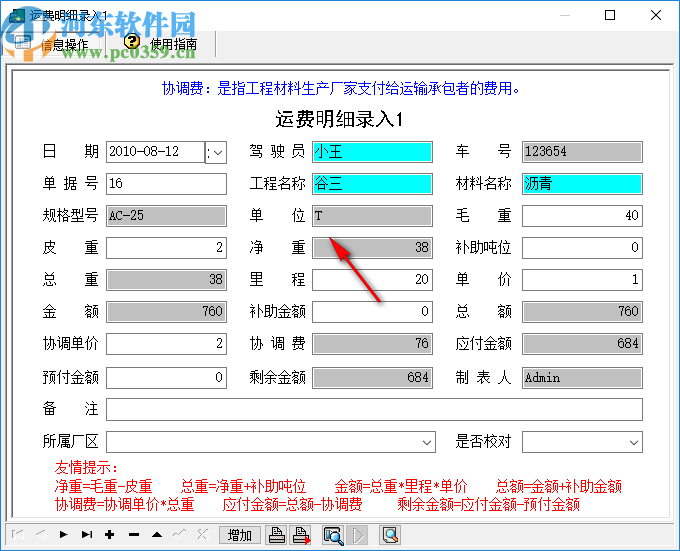Click the 协调费 field showing 76
680x551 pixels.
click(x=372, y=344)
